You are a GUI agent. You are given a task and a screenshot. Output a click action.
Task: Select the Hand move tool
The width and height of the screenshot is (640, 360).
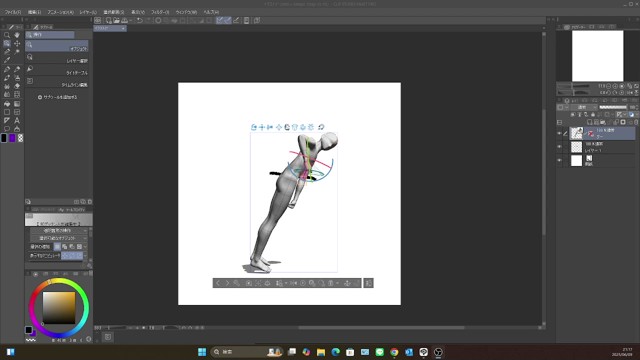[x=17, y=35]
